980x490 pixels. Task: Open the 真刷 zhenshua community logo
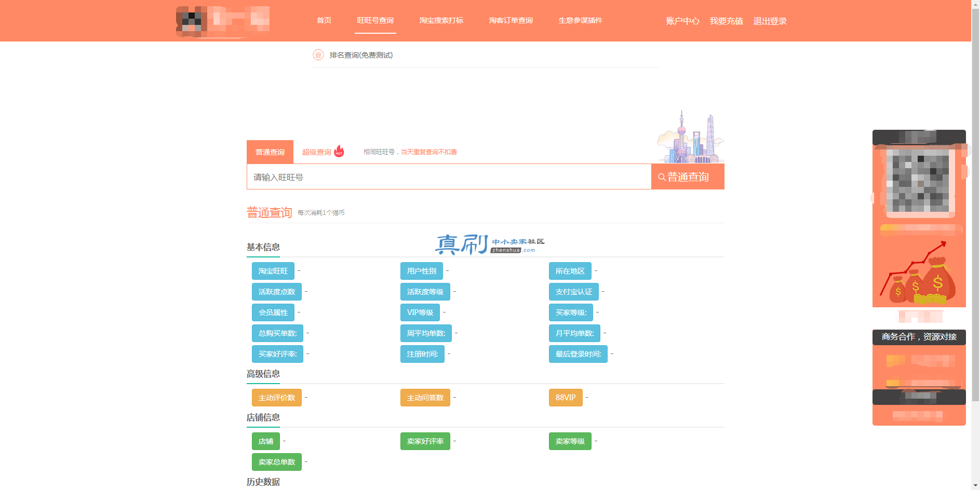pyautogui.click(x=489, y=244)
